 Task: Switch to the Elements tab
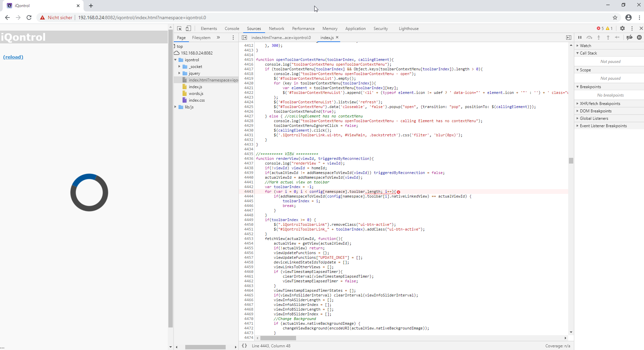[x=209, y=29]
